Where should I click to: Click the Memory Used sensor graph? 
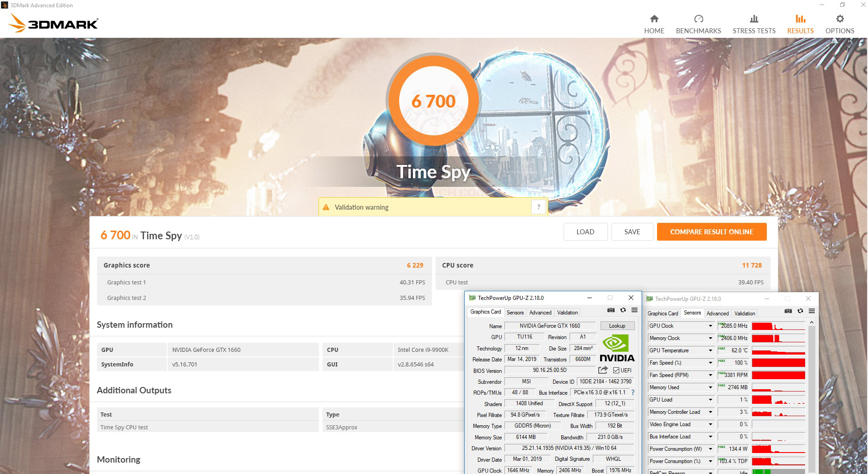coord(778,387)
